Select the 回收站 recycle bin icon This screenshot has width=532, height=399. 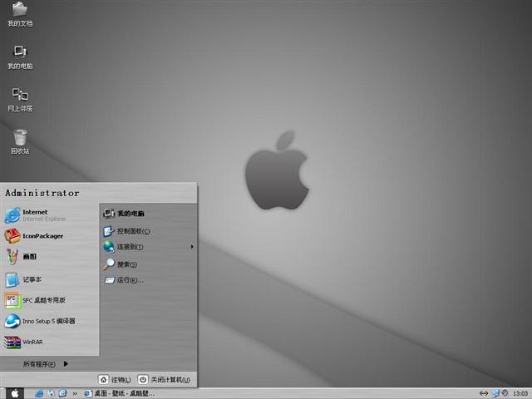coord(20,142)
